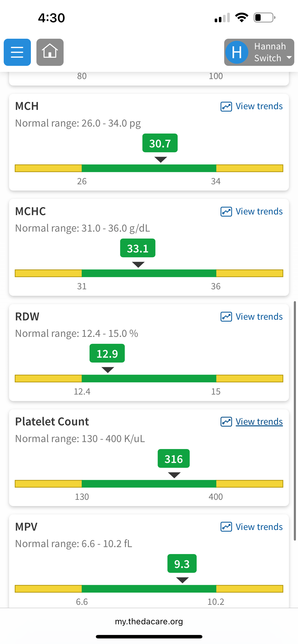Screen dimensions: 298x644
Task: Tap the MCHC green range bar
Action: [149, 273]
